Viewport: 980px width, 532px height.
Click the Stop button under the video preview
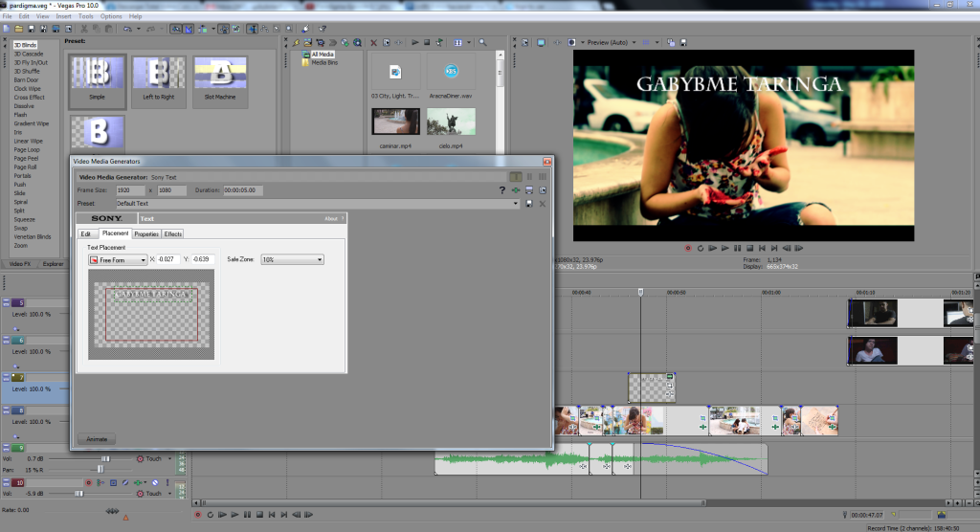(750, 248)
